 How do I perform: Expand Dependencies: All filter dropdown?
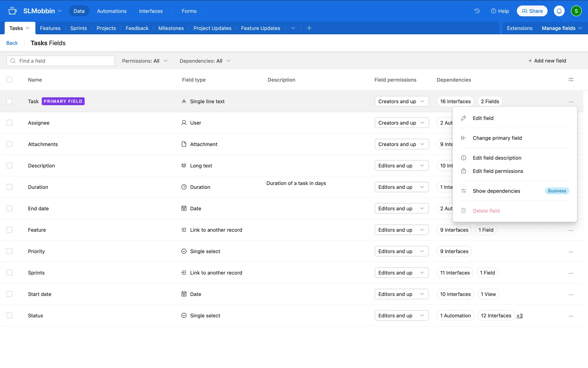click(x=205, y=61)
